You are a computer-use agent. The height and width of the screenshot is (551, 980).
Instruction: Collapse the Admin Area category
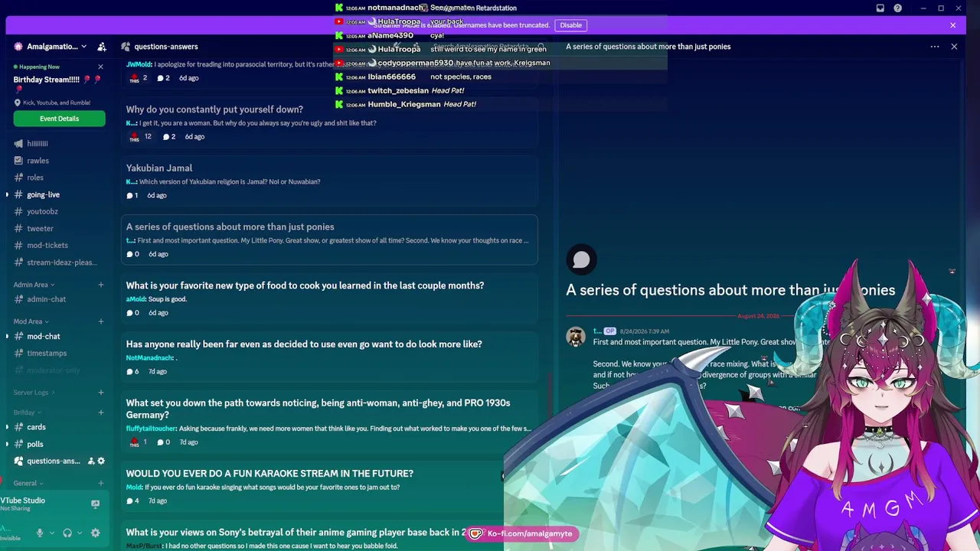[34, 285]
